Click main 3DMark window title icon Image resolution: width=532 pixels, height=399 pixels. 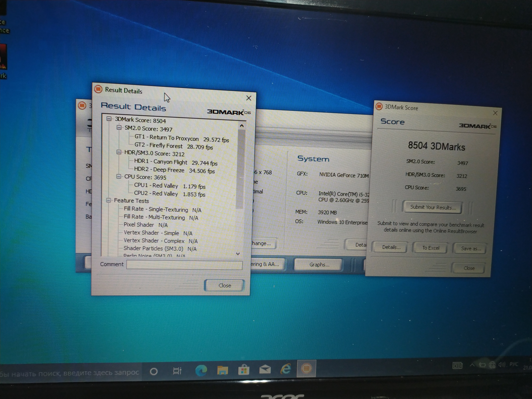click(x=82, y=105)
